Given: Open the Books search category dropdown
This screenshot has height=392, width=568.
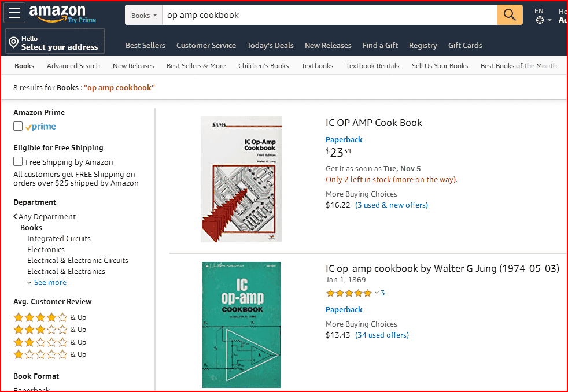Looking at the screenshot, I should [x=144, y=16].
